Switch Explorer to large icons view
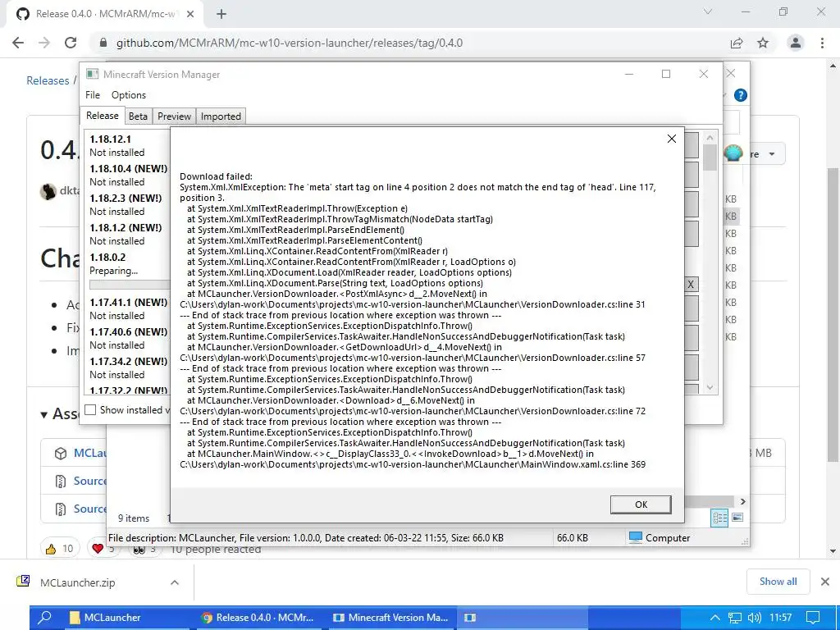The width and height of the screenshot is (840, 630). [x=737, y=518]
